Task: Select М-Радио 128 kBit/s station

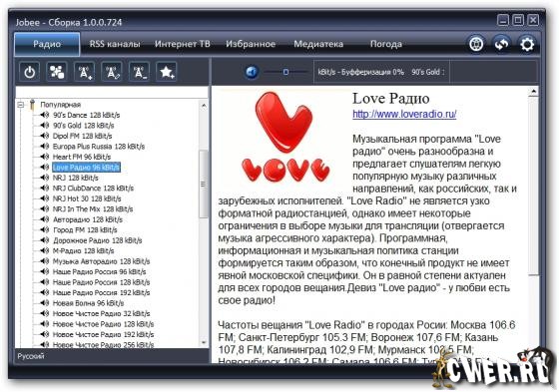Action: 84,251
